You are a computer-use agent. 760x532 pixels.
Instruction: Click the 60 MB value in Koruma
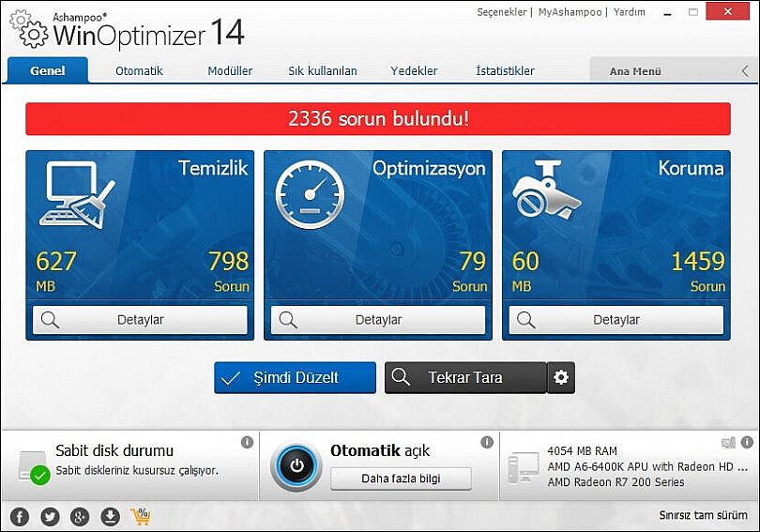click(x=525, y=270)
